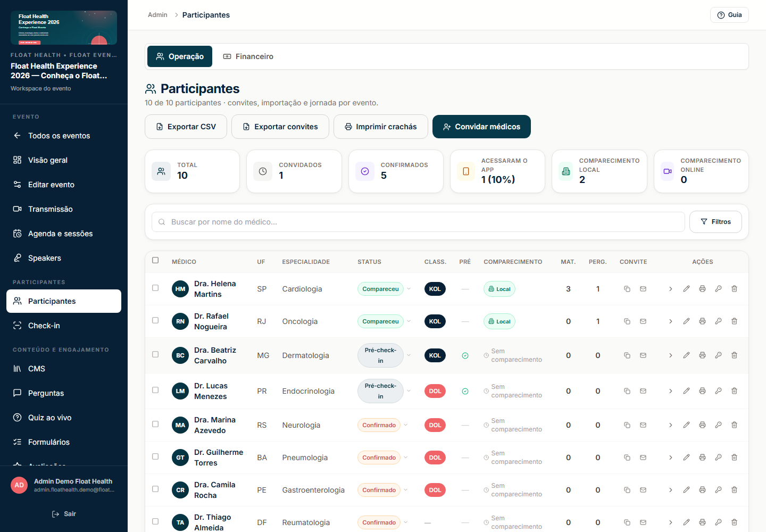The width and height of the screenshot is (766, 532).
Task: Switch to the Financeiro tab
Action: click(248, 56)
